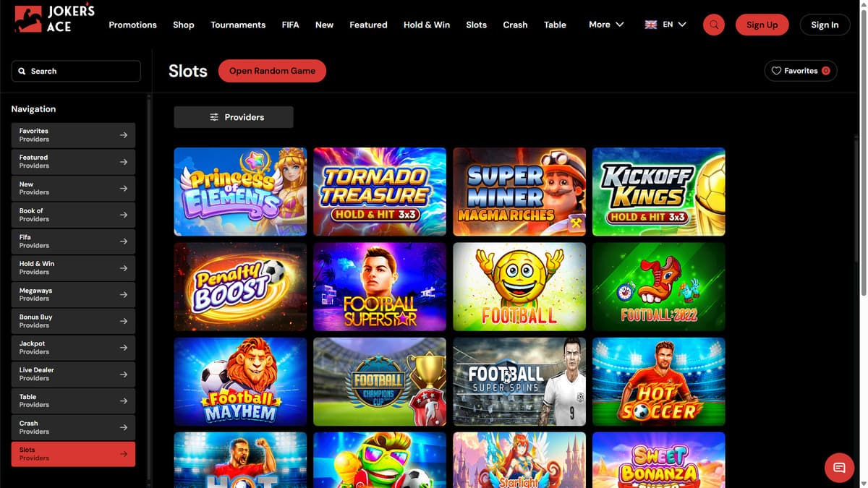The height and width of the screenshot is (488, 868).
Task: Open the Promotions menu item
Action: [132, 25]
